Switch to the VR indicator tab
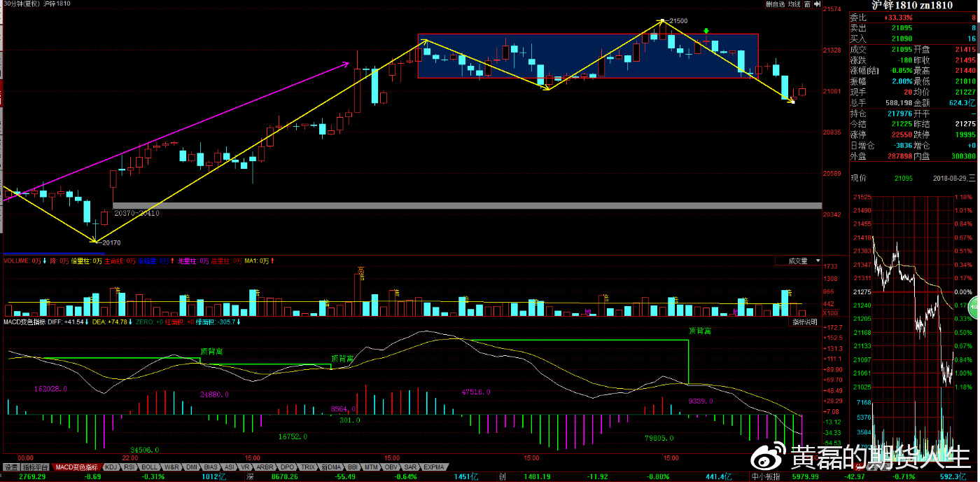The image size is (980, 482). [246, 467]
